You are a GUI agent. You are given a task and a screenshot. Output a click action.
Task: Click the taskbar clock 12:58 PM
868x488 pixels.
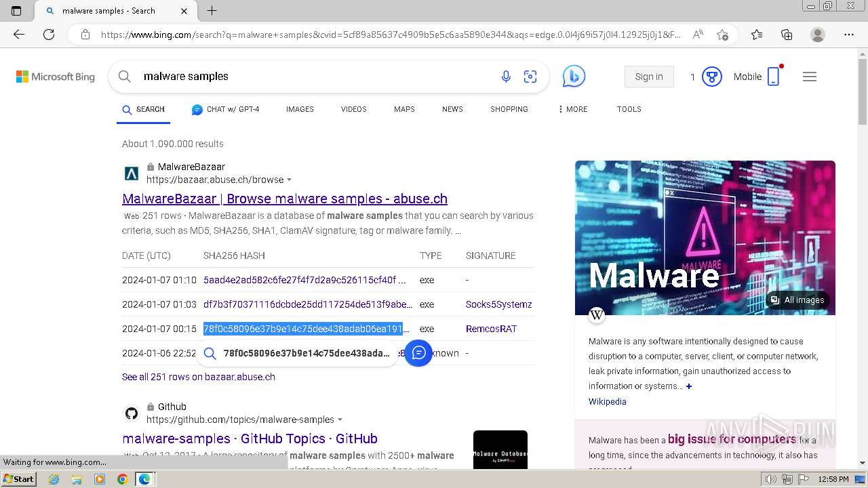click(833, 479)
